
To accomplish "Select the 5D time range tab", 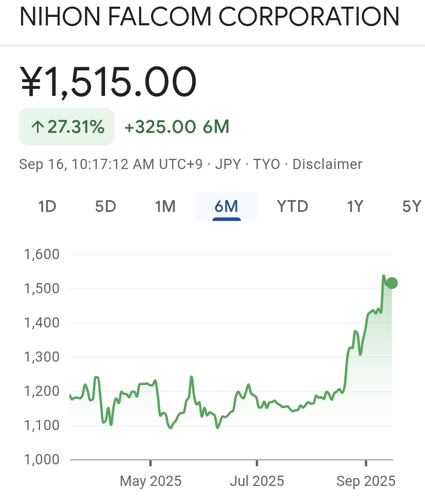I will [x=105, y=206].
